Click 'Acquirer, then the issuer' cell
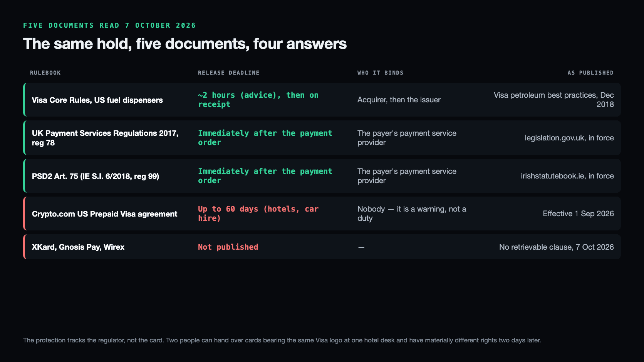Screen dimensions: 644x362 pos(399,100)
